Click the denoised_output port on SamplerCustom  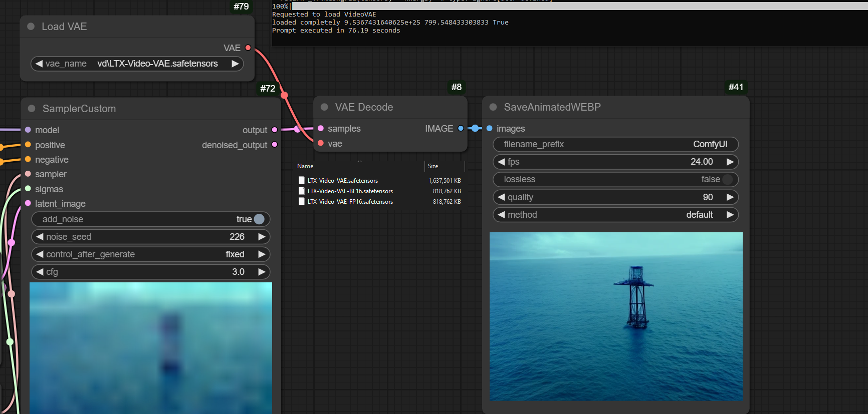275,145
